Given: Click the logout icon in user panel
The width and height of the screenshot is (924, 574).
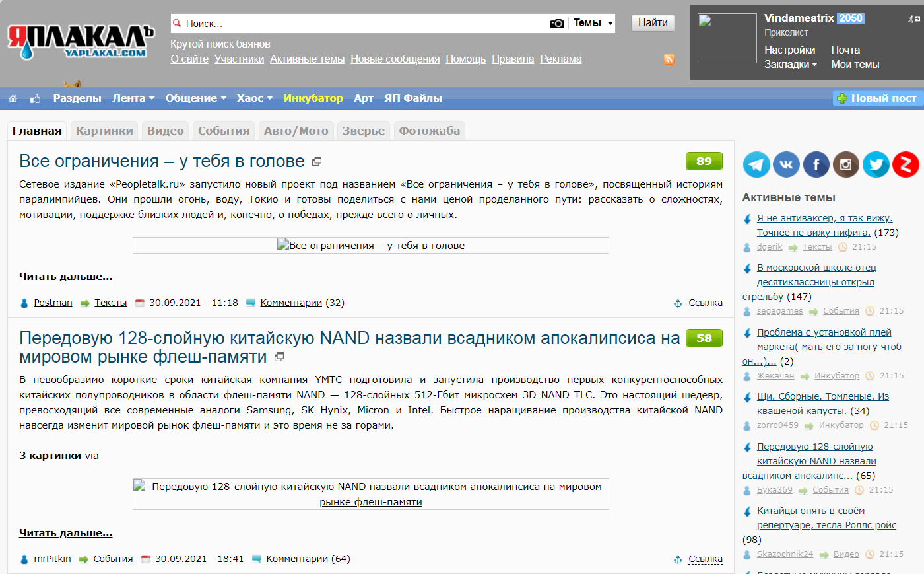Looking at the screenshot, I should click(x=914, y=19).
